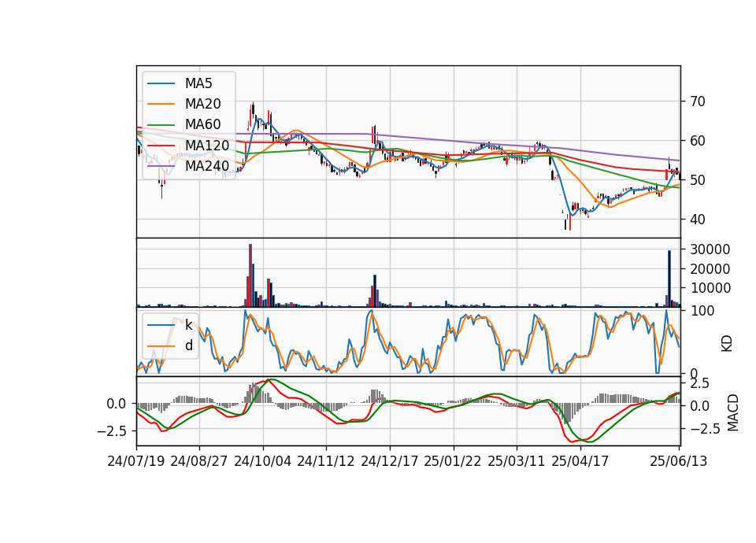The height and width of the screenshot is (543, 756).
Task: Click the 24/10/04 date axis label
Action: pyautogui.click(x=263, y=461)
